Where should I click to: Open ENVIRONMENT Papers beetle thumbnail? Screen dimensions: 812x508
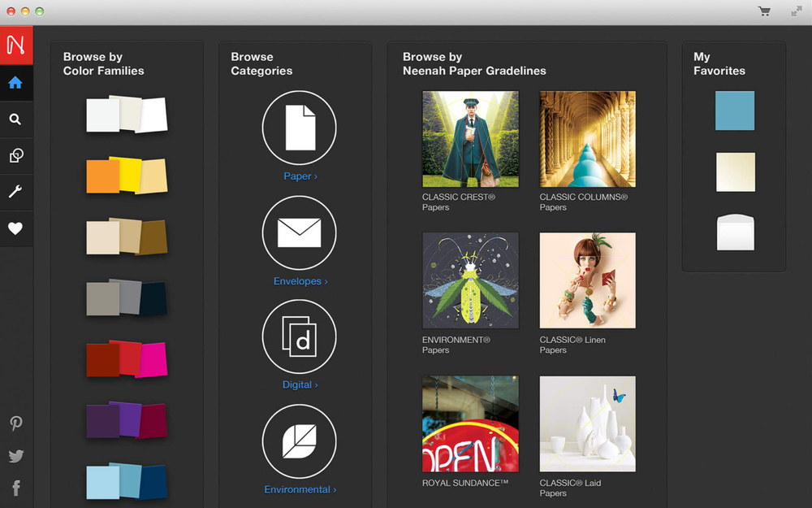pos(470,280)
